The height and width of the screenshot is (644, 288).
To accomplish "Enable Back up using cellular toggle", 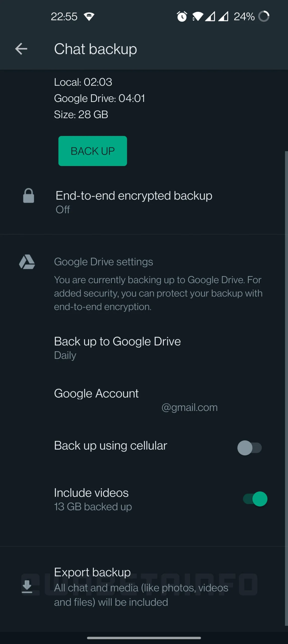I will point(250,448).
